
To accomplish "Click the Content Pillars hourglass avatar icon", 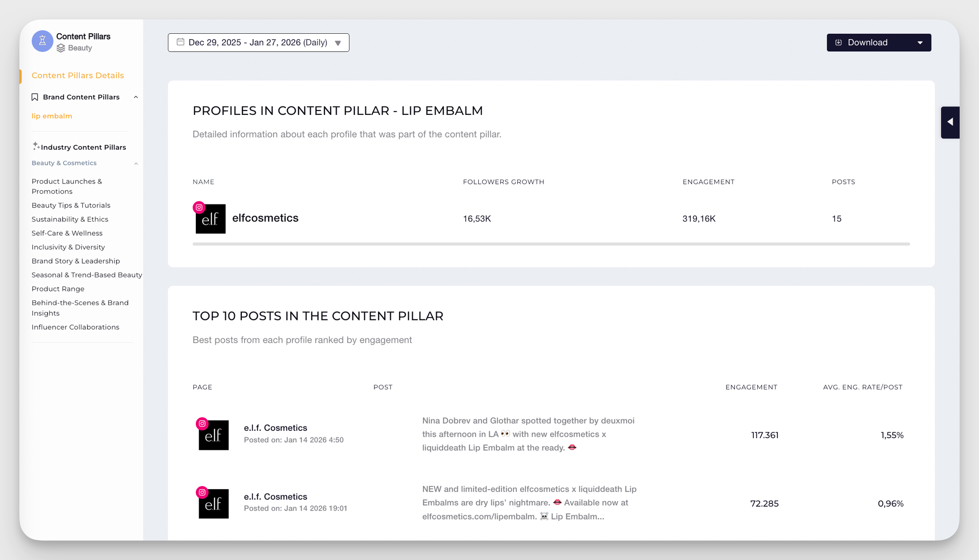I will coord(43,41).
